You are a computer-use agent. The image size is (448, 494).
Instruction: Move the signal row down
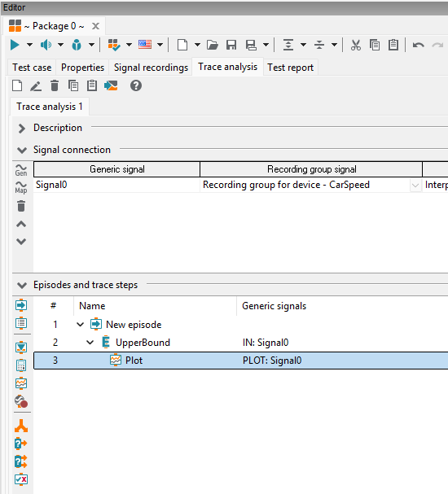point(21,242)
